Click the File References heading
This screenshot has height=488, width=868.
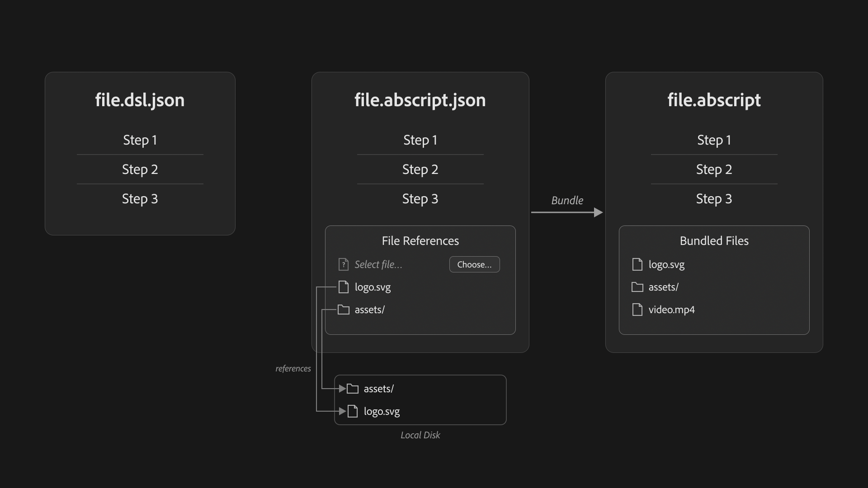(420, 241)
